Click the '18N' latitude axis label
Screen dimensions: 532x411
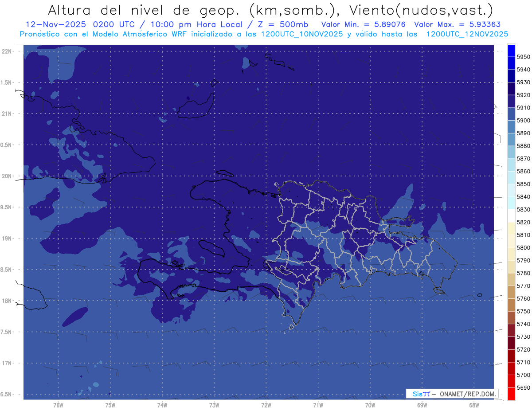[6, 301]
